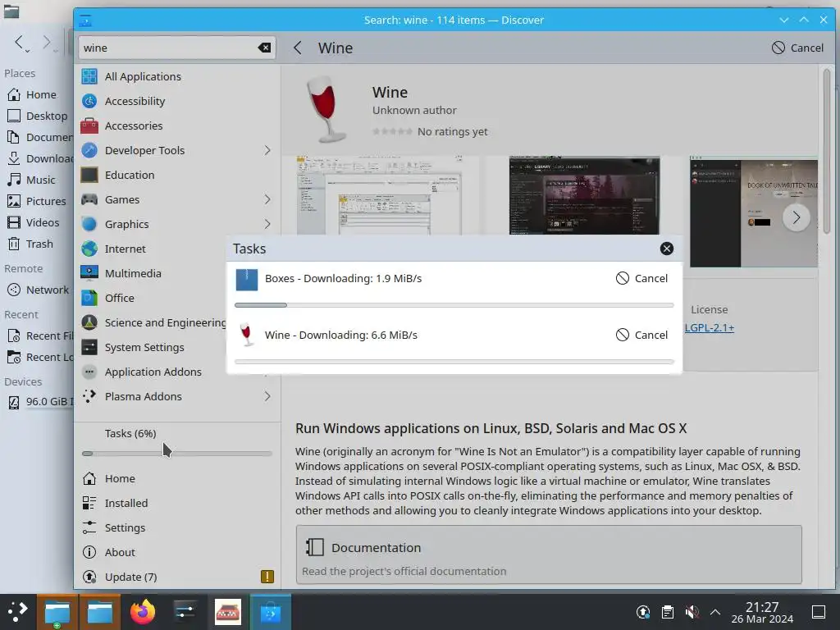This screenshot has height=630, width=840.
Task: Click the Wine page vertical scrollbar
Action: (827, 152)
